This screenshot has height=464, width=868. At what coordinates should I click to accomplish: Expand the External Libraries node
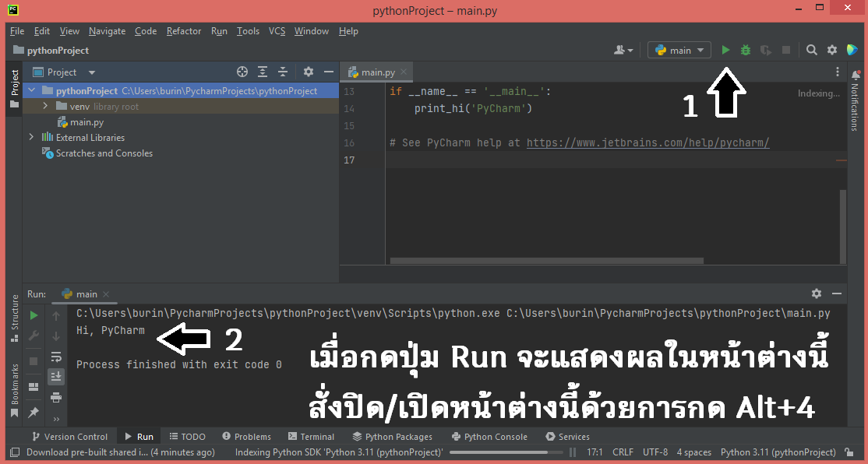point(31,136)
